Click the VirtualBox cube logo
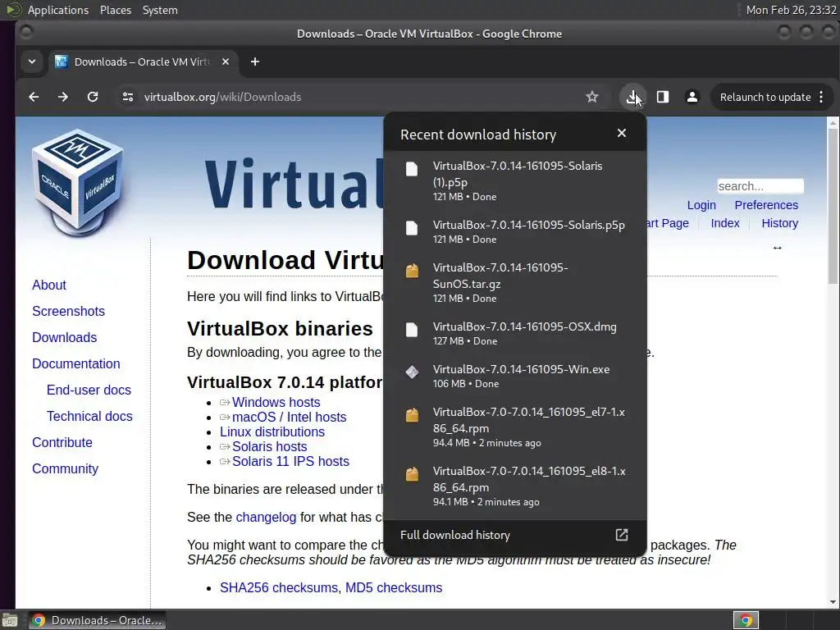Screen dimensions: 840x630 click(x=78, y=182)
